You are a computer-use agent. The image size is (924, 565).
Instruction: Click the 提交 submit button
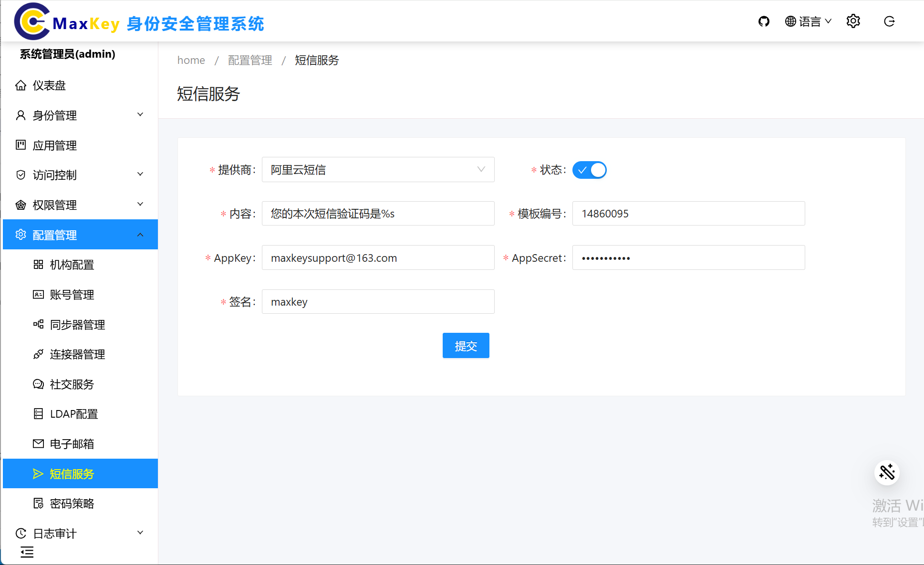tap(466, 346)
